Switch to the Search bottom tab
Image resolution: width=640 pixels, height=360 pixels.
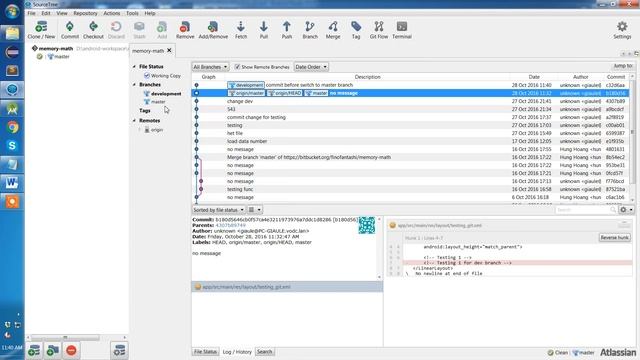pos(264,352)
